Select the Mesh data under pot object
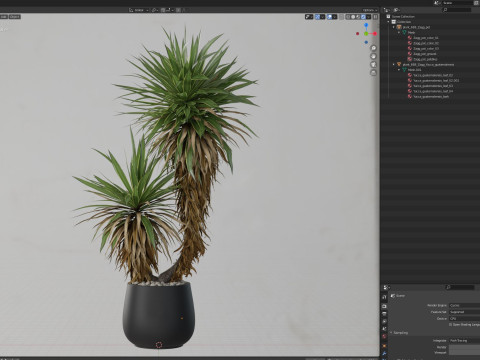 pos(411,32)
